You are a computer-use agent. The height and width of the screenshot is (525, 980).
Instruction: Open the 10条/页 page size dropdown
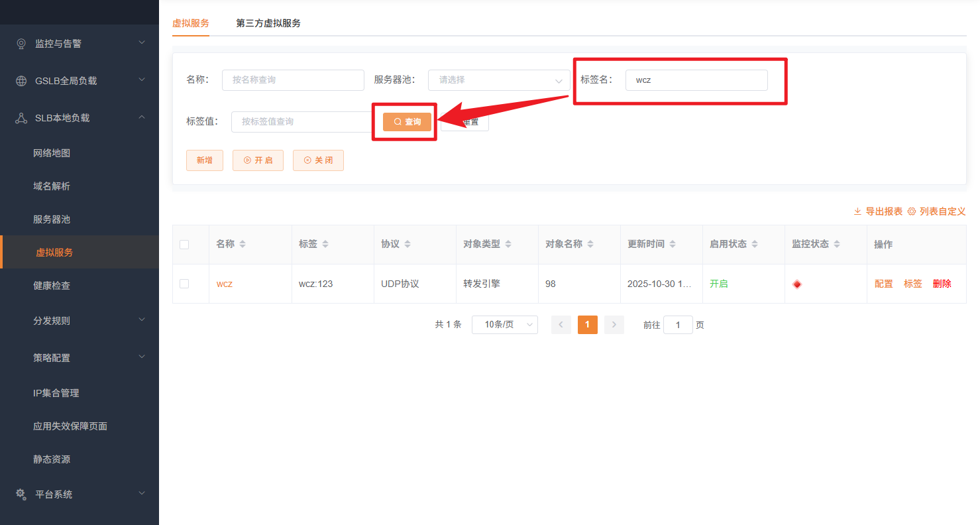(x=504, y=324)
